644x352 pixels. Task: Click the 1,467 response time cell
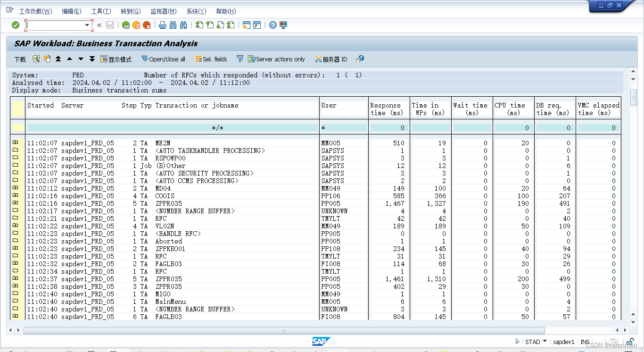click(395, 203)
